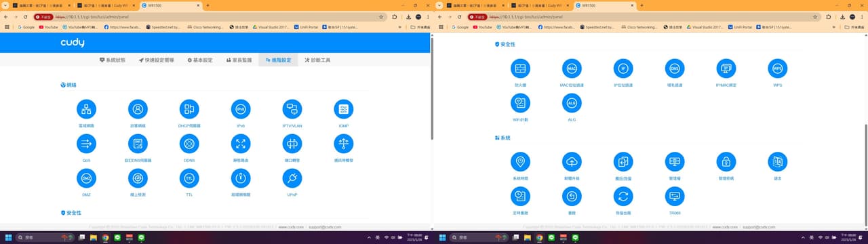Viewport: 868px width, 244px height.
Task: Open the 定時重啟 scheduled reboot icon
Action: click(520, 196)
